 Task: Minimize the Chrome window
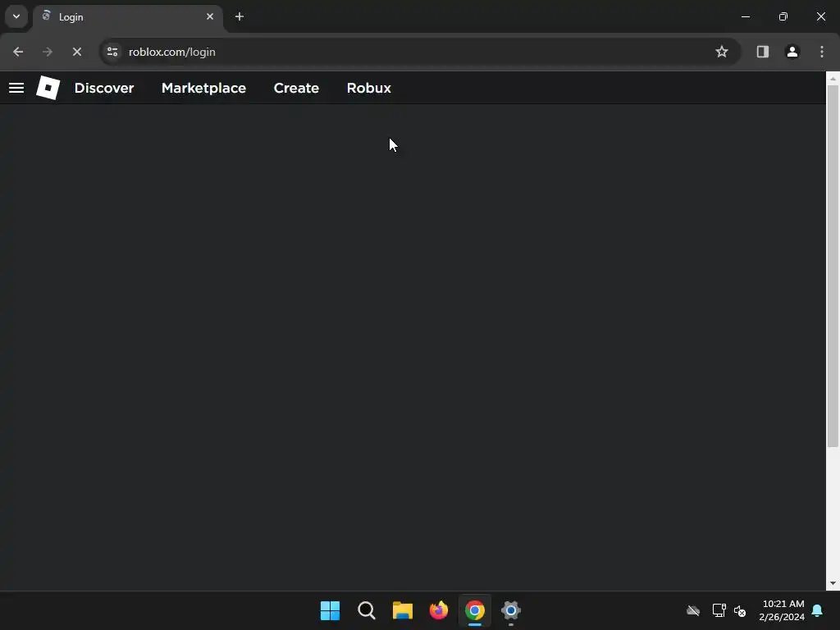click(x=745, y=16)
